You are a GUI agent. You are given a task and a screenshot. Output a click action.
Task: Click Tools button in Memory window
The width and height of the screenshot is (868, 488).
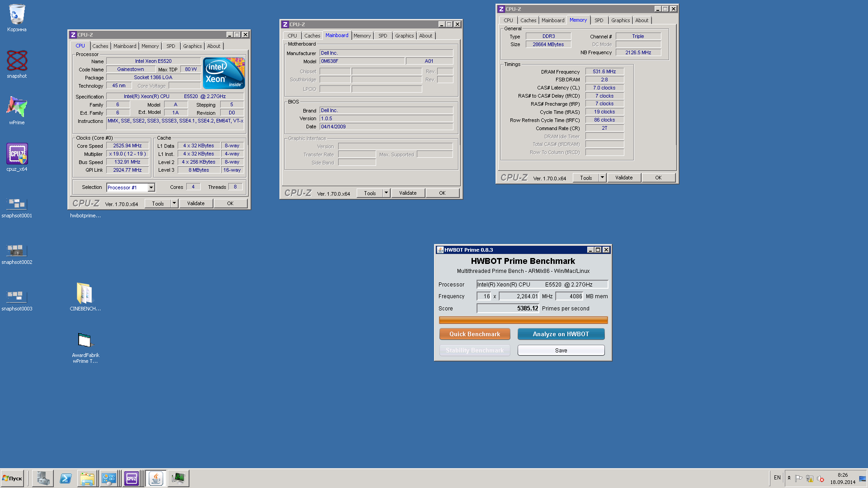(x=586, y=178)
